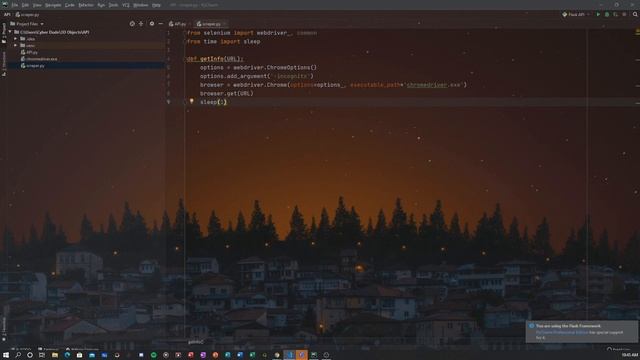Image resolution: width=640 pixels, height=360 pixels.
Task: Open the Help menu
Action: (x=156, y=5)
